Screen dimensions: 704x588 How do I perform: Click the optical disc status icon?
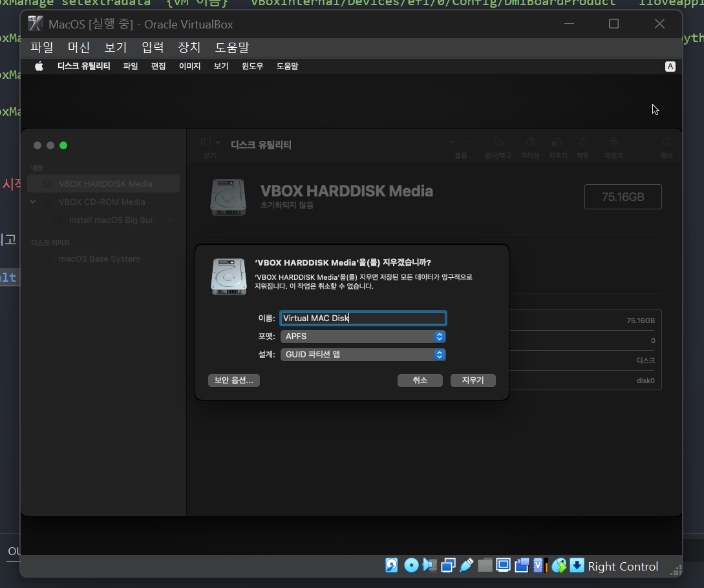411,565
